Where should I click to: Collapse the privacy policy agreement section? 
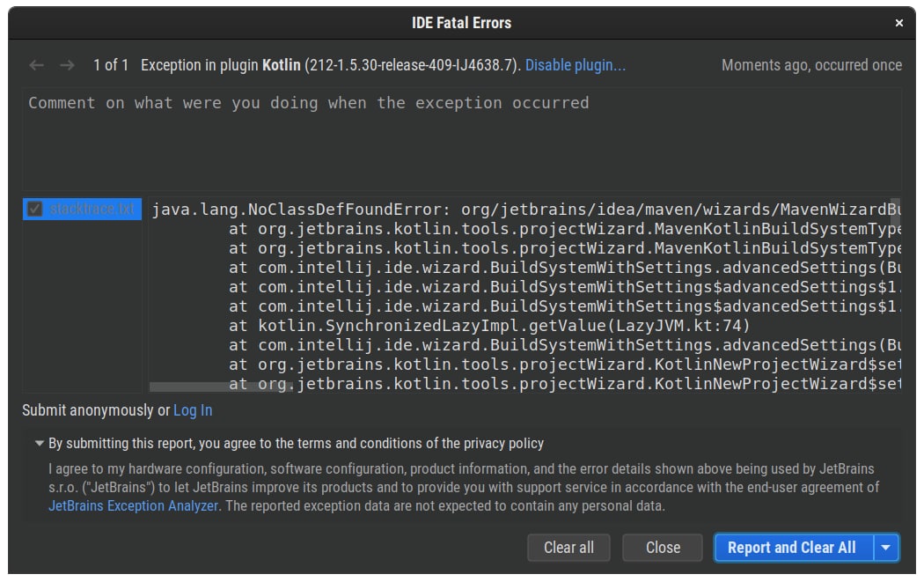(39, 444)
